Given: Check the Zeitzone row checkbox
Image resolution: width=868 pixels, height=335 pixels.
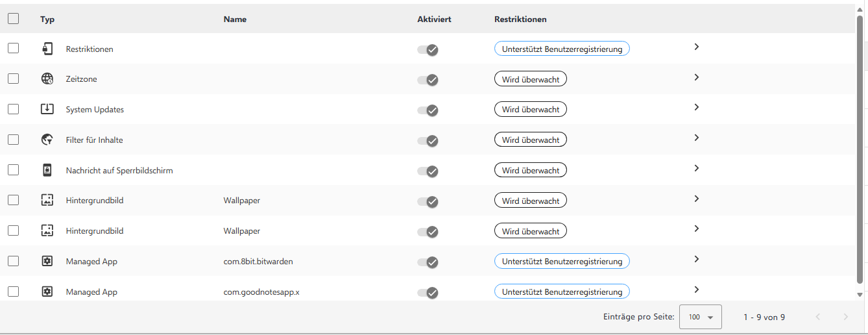Looking at the screenshot, I should (x=13, y=79).
